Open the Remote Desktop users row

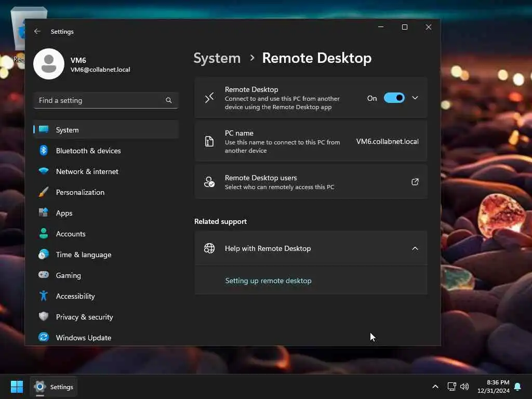click(311, 182)
